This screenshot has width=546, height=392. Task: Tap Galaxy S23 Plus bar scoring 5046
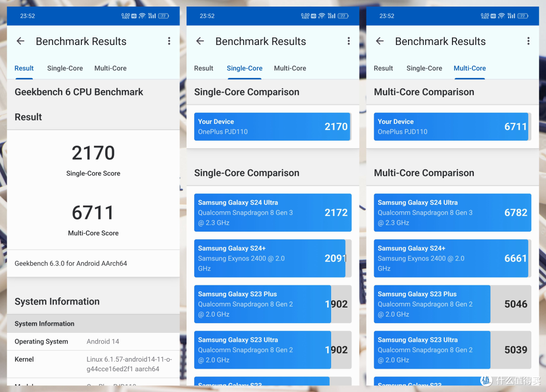tap(452, 304)
